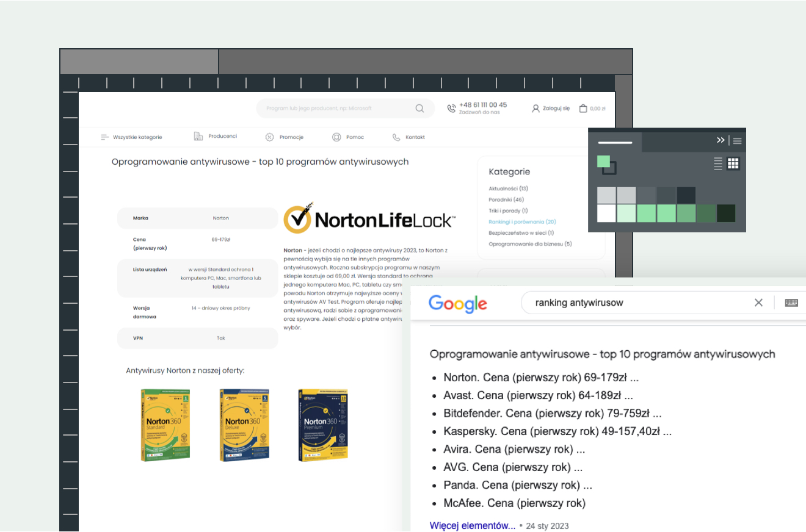This screenshot has width=806, height=532.
Task: Select the active tab in the swatches panel
Action: [x=615, y=141]
